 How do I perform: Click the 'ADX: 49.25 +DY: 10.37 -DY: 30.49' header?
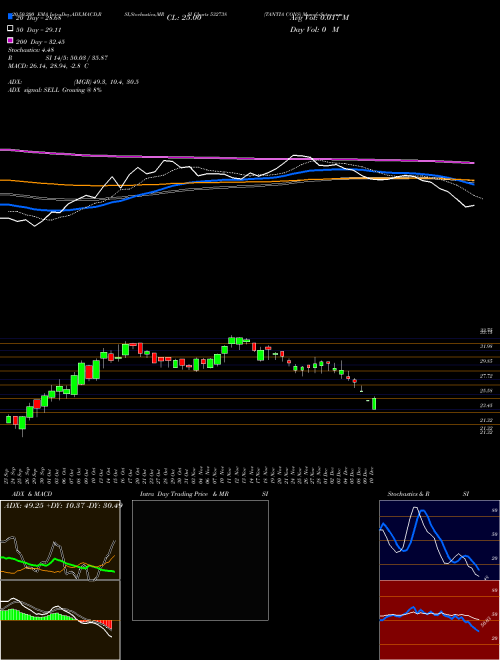(x=63, y=505)
